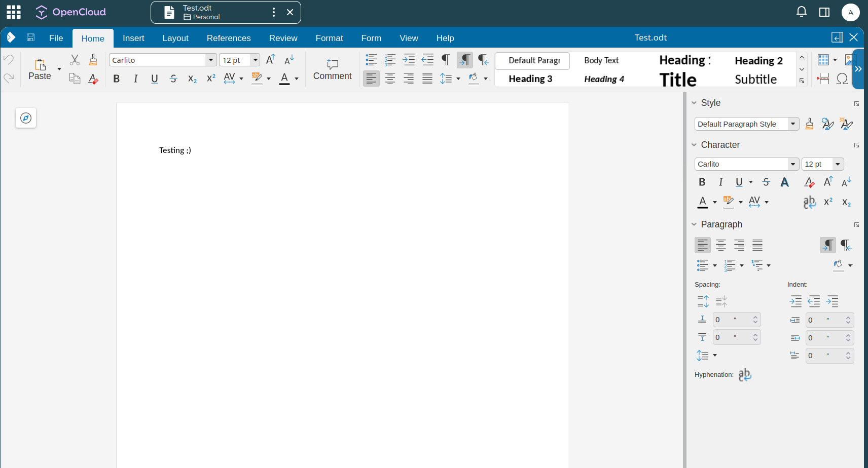Toggle italic in the ribbon
Screen dimensions: 868x468
[x=135, y=79]
